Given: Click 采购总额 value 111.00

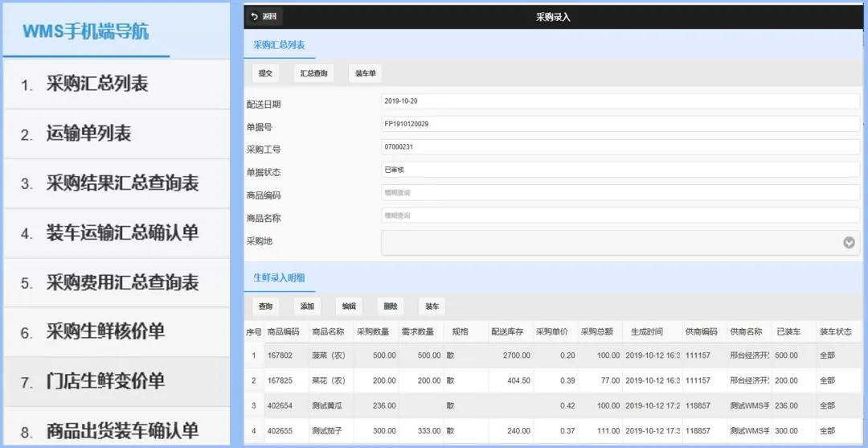Looking at the screenshot, I should point(608,431).
